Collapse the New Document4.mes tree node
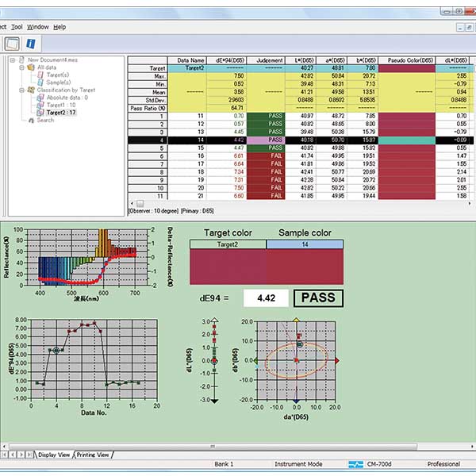Screen dimensions: 476x476 tap(13, 60)
